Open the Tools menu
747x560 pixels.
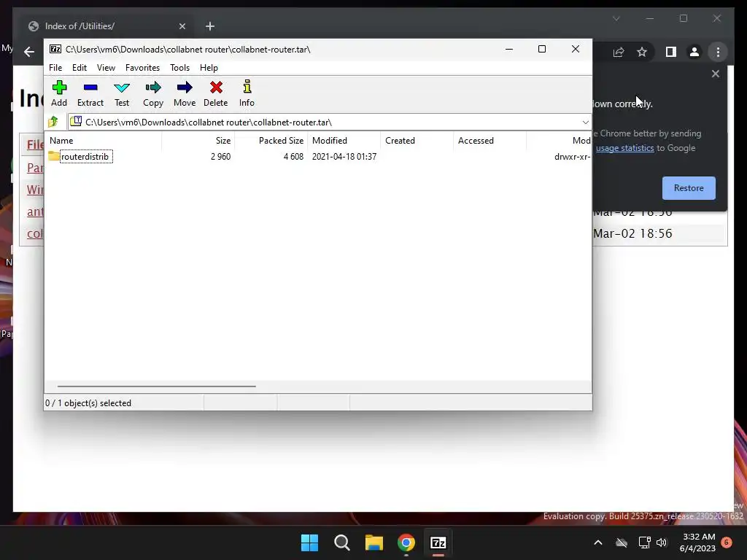click(179, 68)
